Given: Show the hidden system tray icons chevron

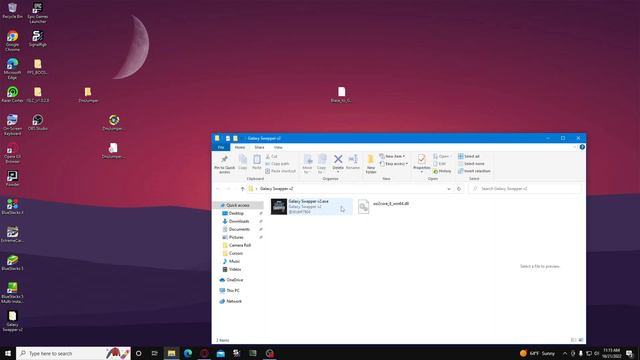Looking at the screenshot, I should (x=565, y=353).
